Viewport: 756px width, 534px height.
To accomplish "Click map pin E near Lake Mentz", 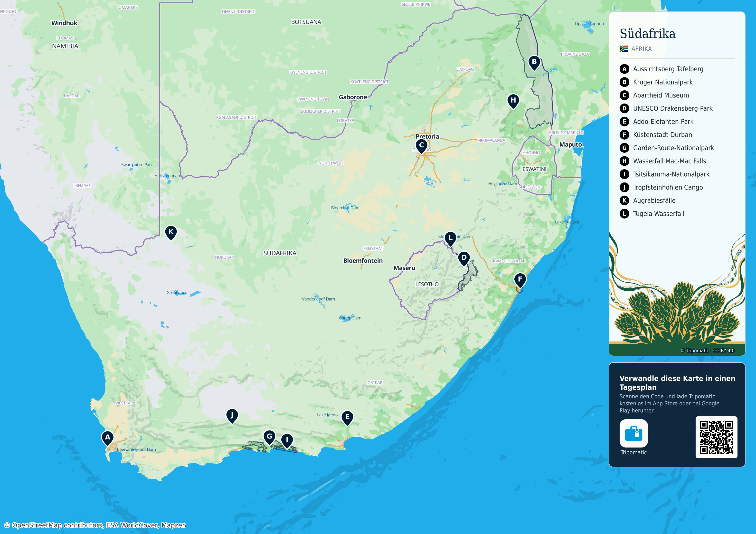I will point(347,418).
